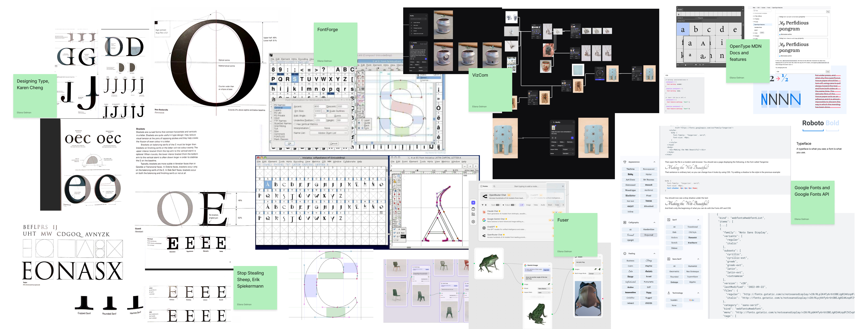Select the HV curve point tool
Viewport: 868px width, 329px height.
(399, 194)
